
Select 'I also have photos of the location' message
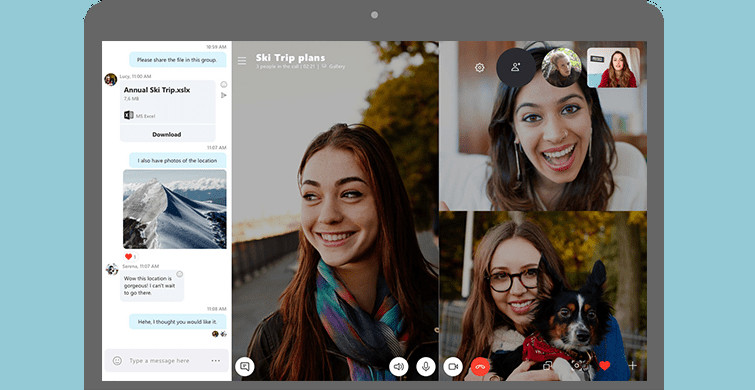178,160
